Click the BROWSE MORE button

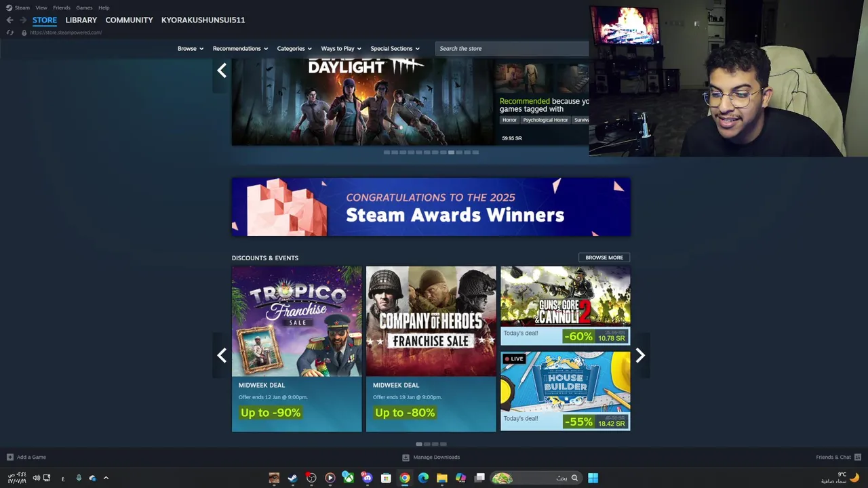pos(604,258)
